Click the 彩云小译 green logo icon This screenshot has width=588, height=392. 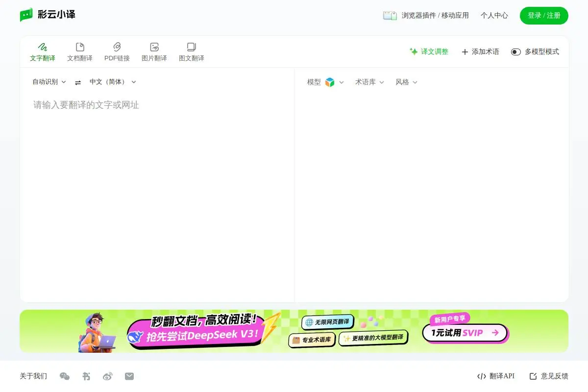click(26, 15)
